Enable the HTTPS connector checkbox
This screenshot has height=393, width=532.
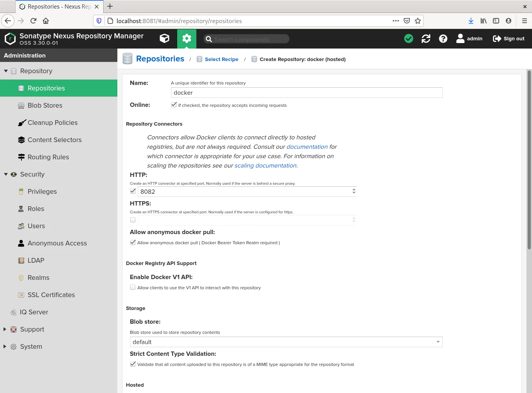[x=133, y=220]
